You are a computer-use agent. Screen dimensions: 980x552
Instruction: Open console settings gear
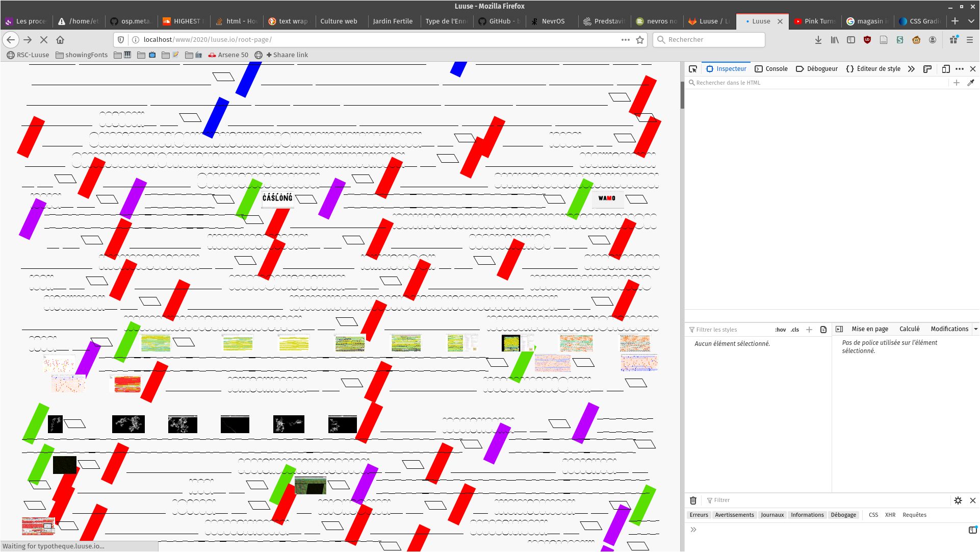(958, 500)
